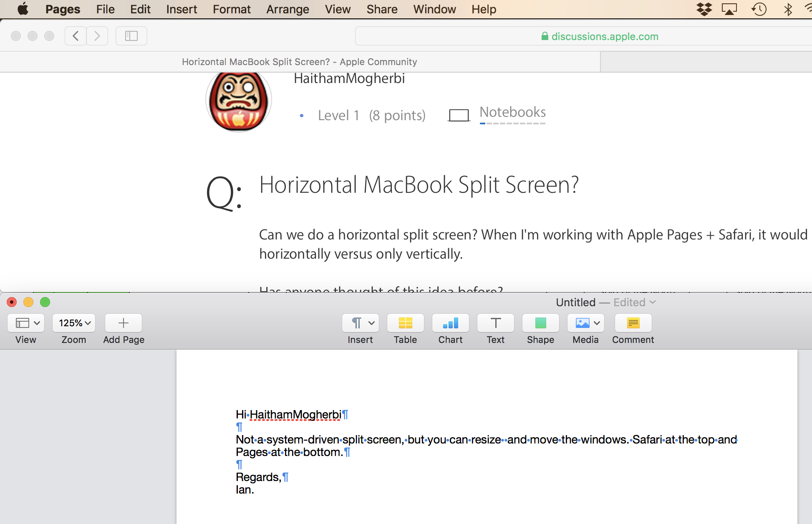Click the Bluetooth status icon
This screenshot has width=812, height=524.
788,9
